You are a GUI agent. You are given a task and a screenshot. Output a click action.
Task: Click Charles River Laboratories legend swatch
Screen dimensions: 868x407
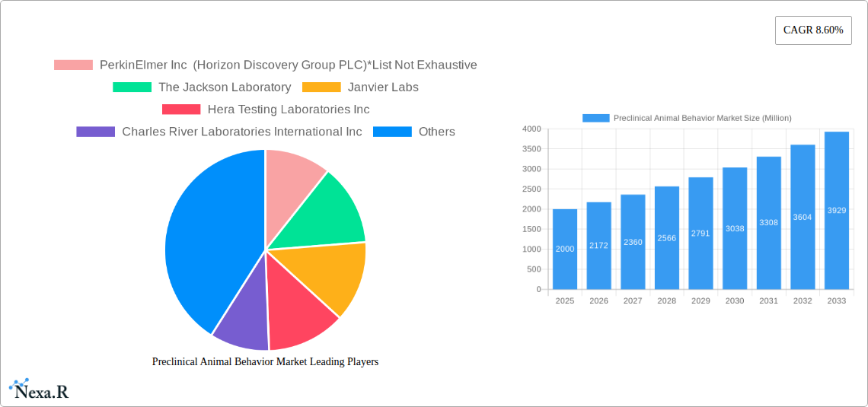coord(96,132)
